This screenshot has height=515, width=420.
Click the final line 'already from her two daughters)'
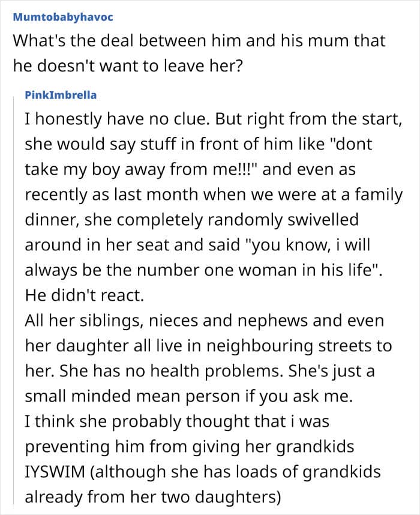click(x=153, y=497)
